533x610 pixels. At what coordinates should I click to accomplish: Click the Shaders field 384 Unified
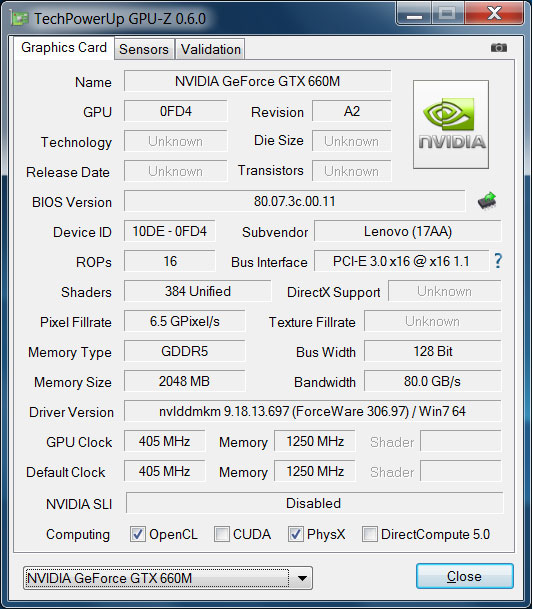coord(198,291)
